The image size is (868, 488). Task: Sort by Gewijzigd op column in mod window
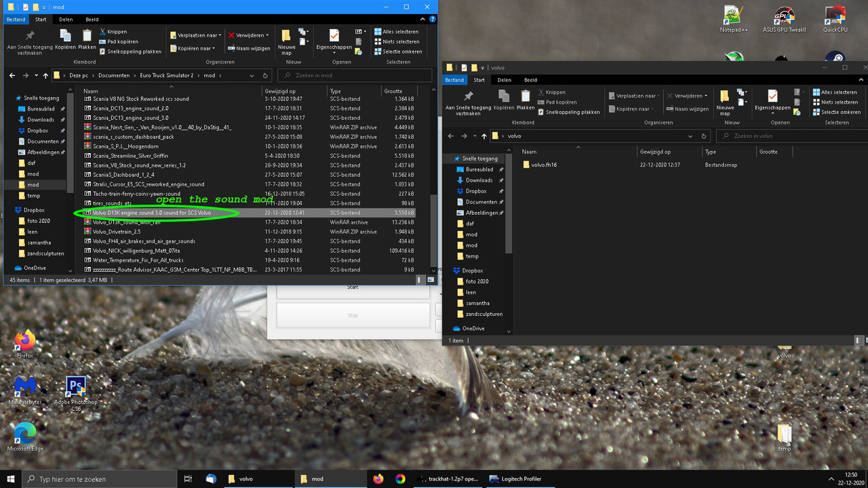[294, 91]
